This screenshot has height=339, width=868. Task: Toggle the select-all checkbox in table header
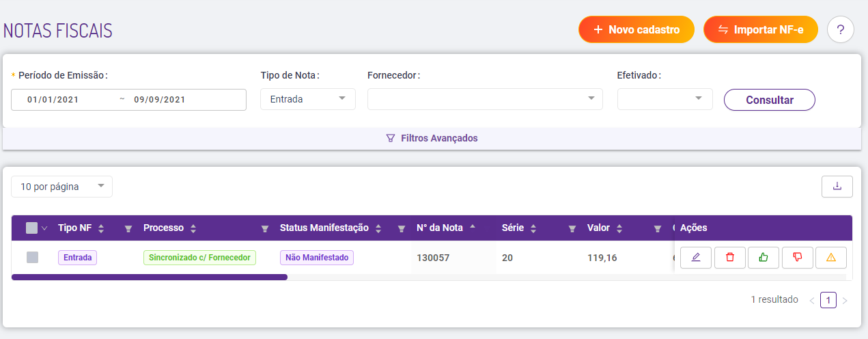[32, 228]
